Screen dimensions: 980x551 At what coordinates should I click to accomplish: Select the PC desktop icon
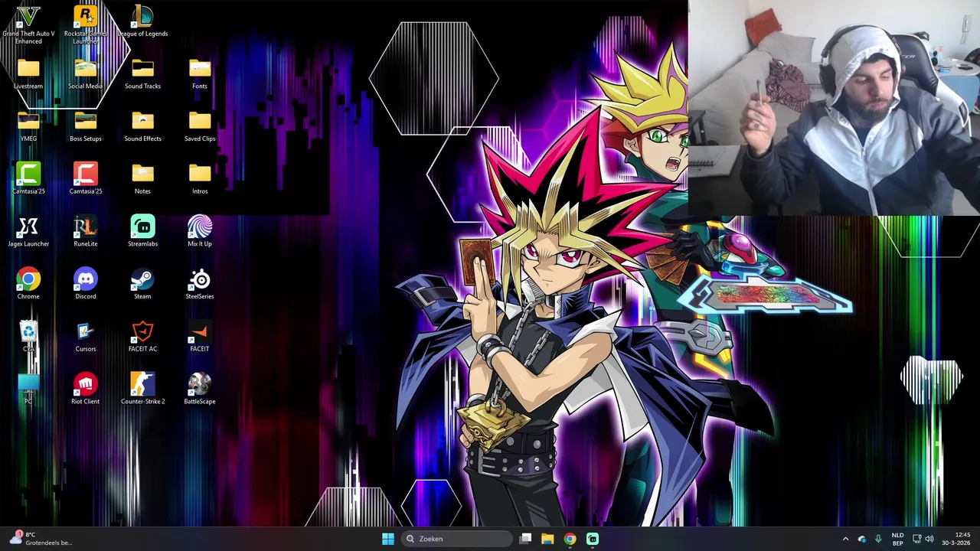tap(28, 389)
